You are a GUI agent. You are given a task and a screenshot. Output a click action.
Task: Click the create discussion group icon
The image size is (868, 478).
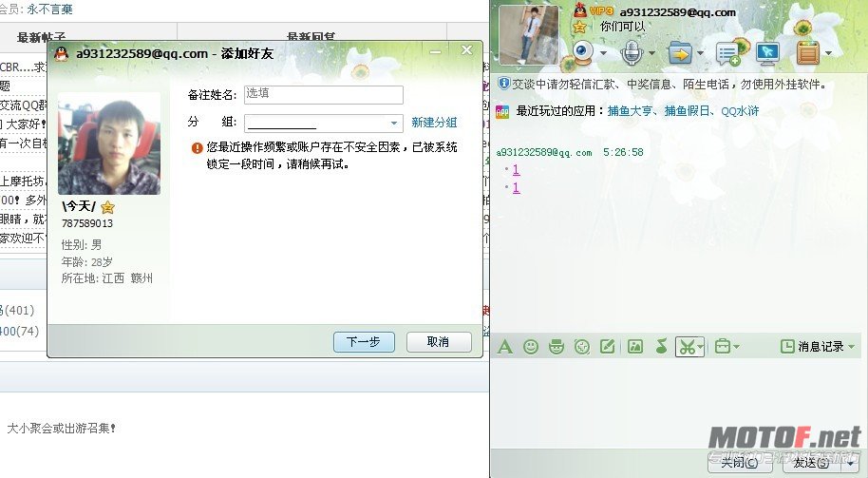[728, 53]
